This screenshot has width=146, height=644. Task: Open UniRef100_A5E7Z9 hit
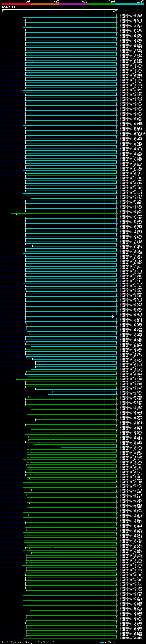click(x=131, y=371)
